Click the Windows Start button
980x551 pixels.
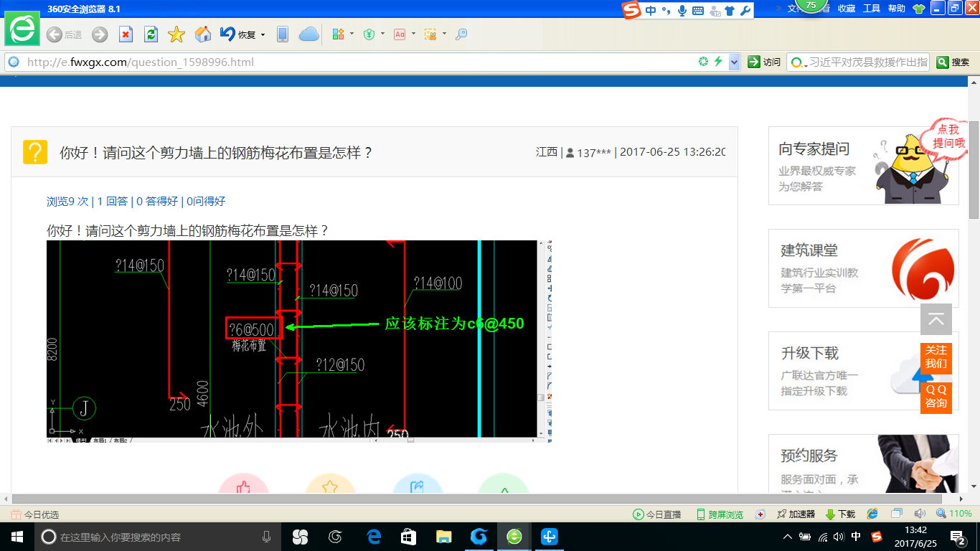click(17, 537)
